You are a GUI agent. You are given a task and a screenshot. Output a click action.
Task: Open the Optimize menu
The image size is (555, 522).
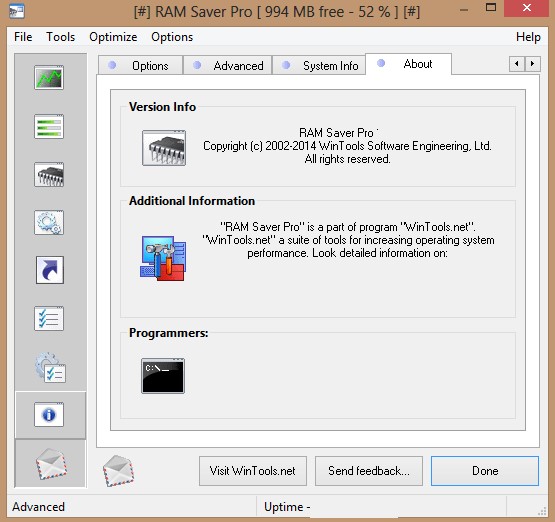point(113,37)
